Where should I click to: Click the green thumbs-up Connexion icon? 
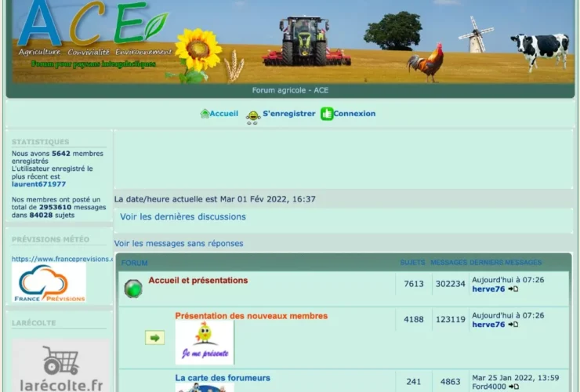tap(327, 114)
